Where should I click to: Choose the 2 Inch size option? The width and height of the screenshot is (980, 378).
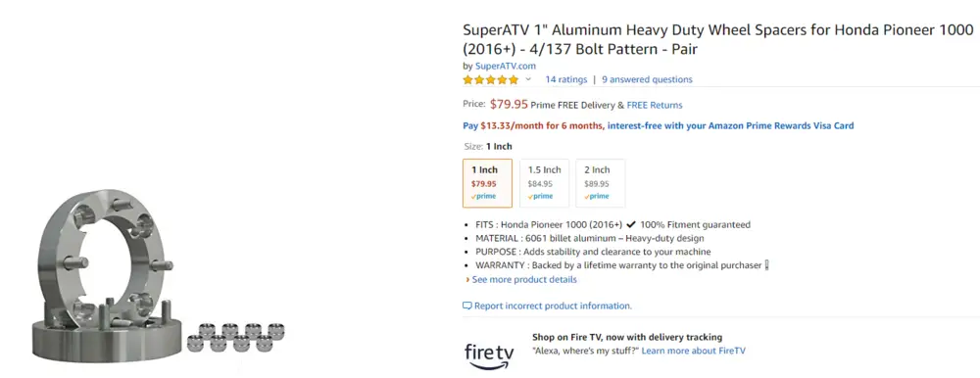(x=601, y=183)
